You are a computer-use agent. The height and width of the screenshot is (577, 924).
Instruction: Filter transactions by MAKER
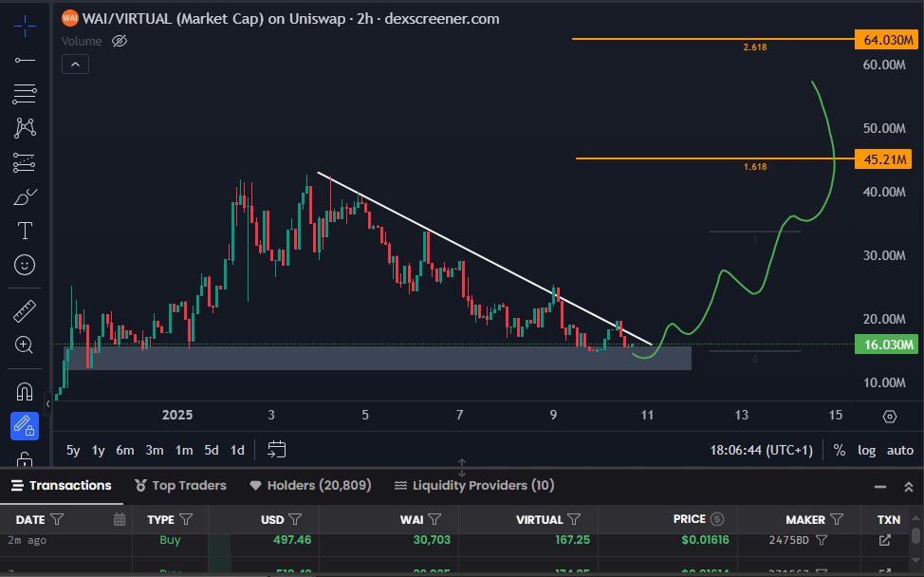click(837, 519)
